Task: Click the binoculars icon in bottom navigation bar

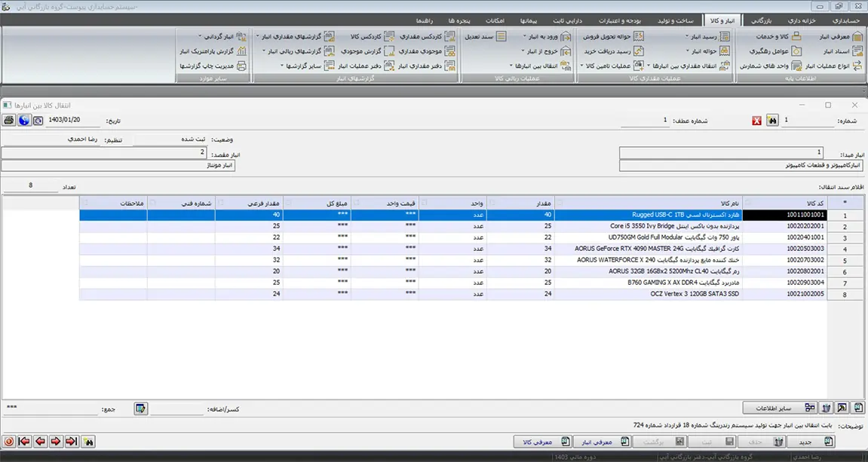Action: pos(89,442)
